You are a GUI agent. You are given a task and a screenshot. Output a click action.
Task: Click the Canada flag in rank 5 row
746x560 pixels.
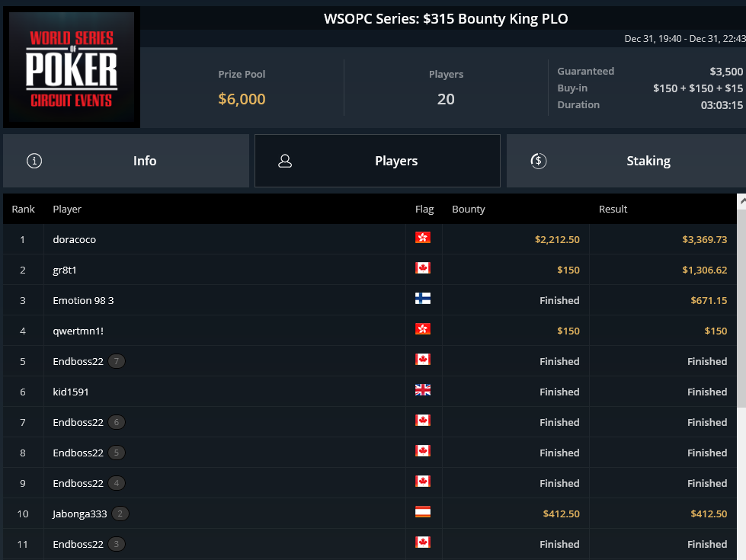(x=422, y=359)
